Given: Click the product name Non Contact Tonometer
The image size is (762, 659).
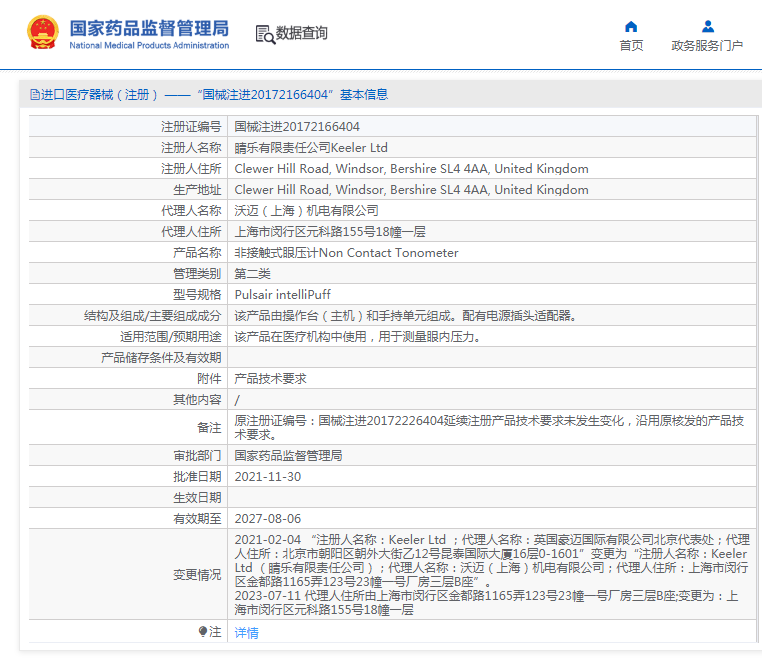Looking at the screenshot, I should [346, 253].
